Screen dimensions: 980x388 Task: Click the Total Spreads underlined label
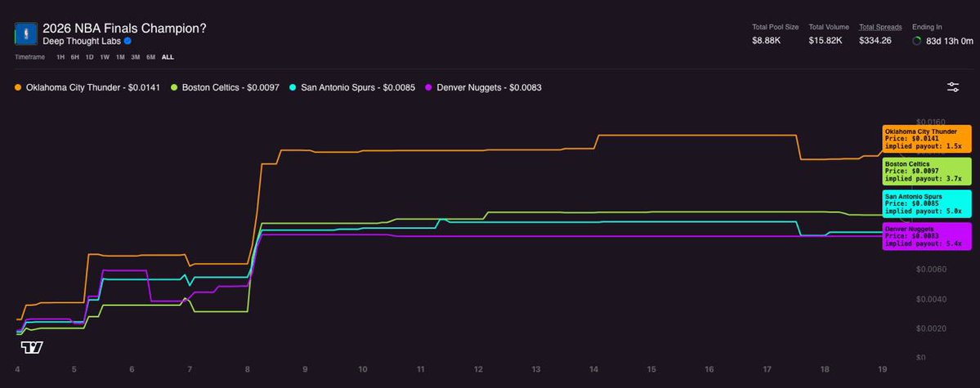(880, 28)
